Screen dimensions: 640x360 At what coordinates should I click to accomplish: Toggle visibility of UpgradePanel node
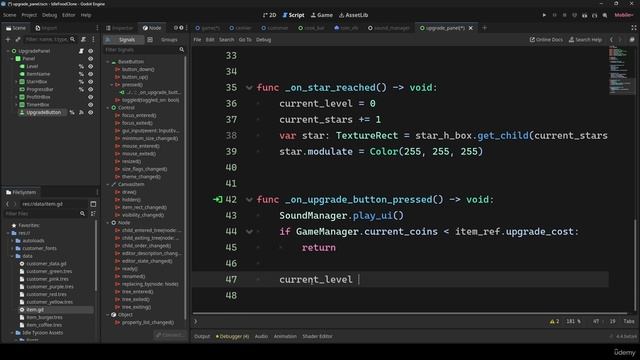pyautogui.click(x=91, y=51)
